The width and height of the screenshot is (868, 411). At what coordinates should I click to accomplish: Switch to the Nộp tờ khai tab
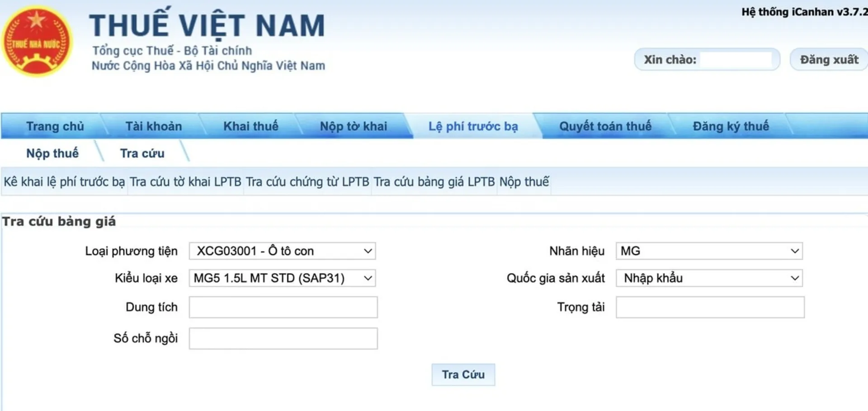pos(354,126)
